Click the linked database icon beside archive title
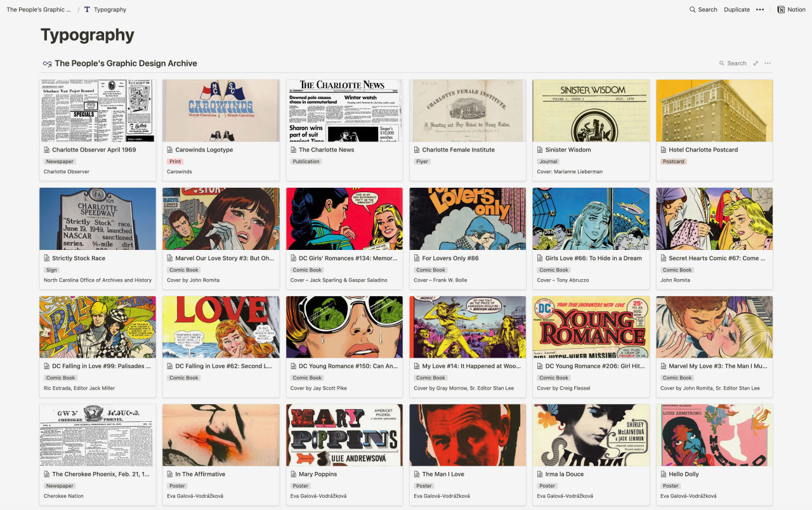 pos(47,63)
